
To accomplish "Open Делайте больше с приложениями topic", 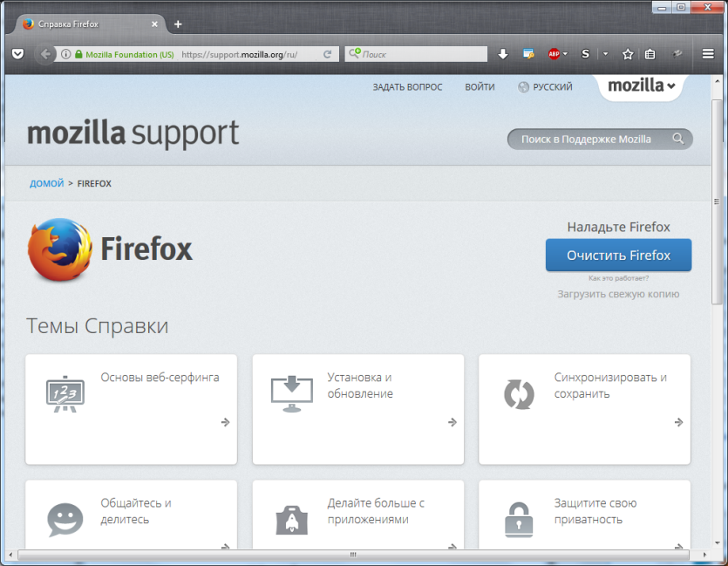I will (376, 511).
